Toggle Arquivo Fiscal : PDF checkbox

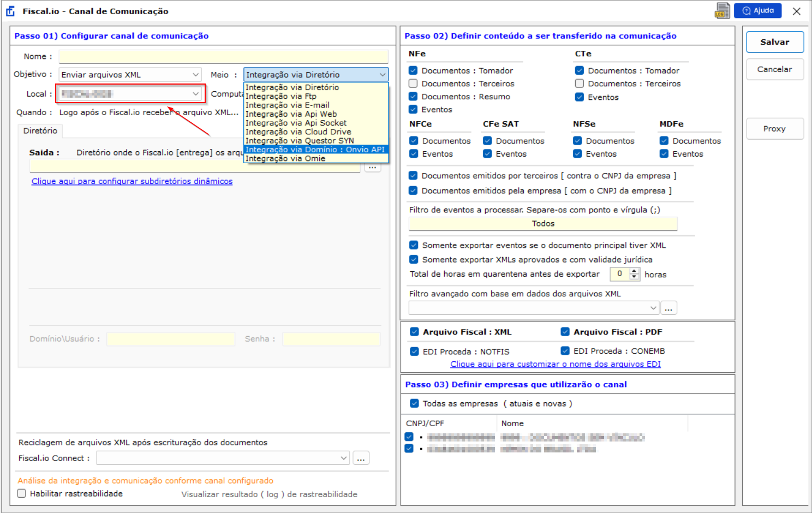tap(565, 332)
